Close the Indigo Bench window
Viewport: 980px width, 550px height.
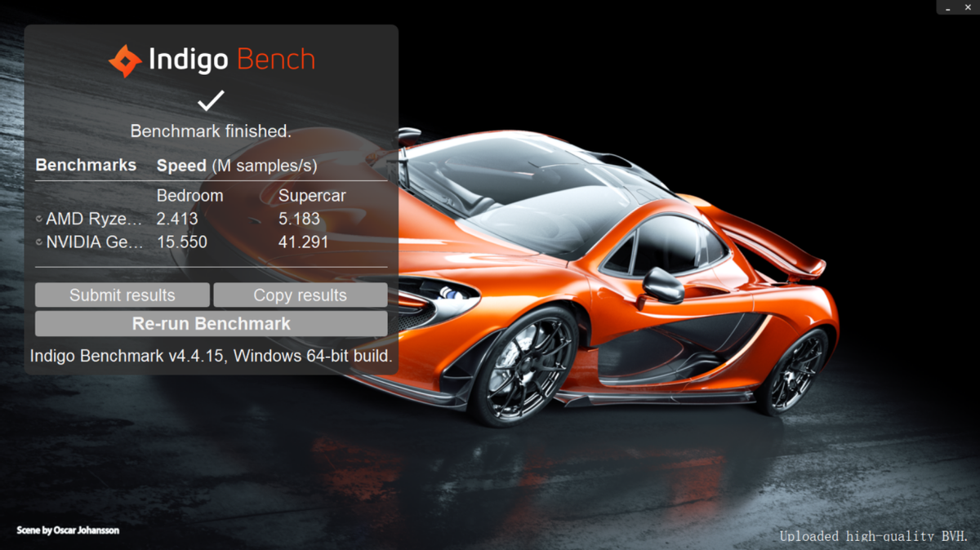[969, 7]
